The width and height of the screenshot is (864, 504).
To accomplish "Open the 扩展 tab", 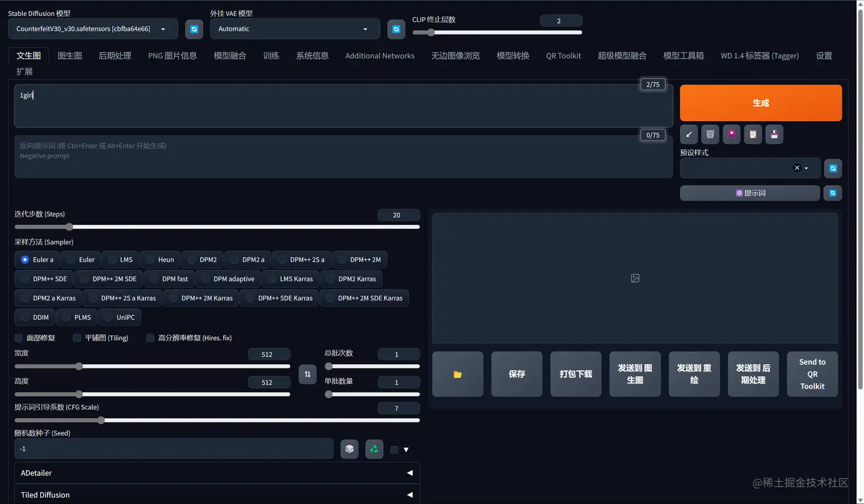I will point(25,71).
